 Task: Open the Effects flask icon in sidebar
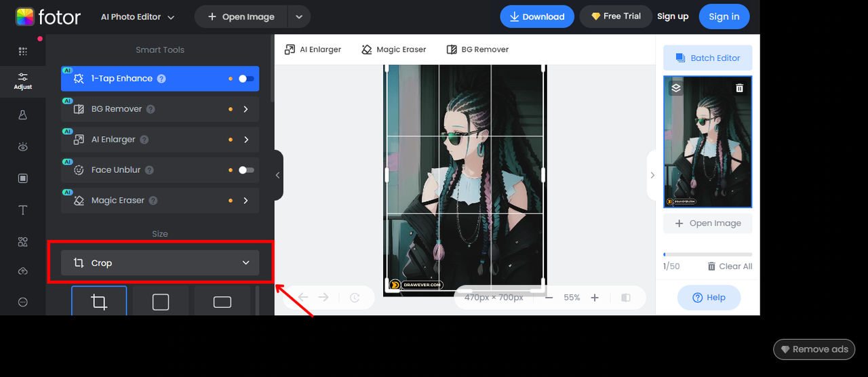(x=23, y=115)
